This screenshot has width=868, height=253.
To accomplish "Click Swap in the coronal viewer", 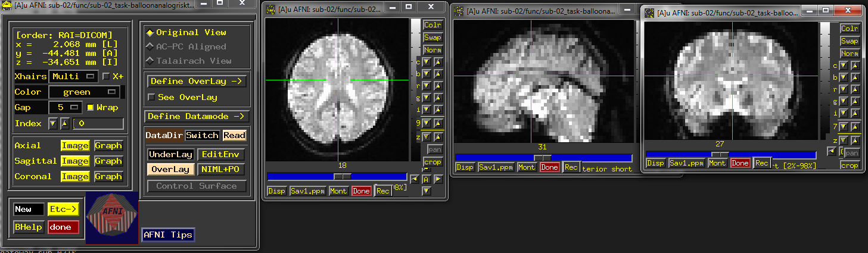I will pos(850,41).
